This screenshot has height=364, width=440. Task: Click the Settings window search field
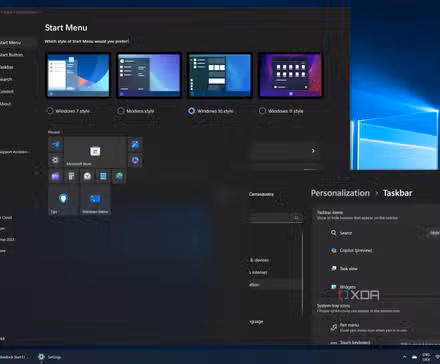275,218
